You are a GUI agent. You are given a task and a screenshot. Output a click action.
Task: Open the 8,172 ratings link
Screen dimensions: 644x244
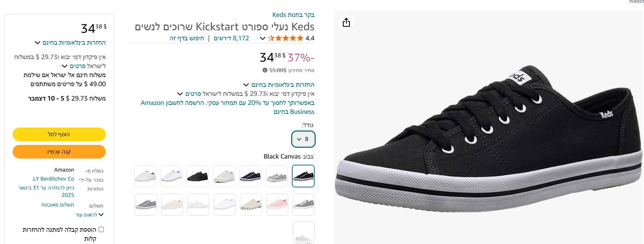(x=231, y=38)
